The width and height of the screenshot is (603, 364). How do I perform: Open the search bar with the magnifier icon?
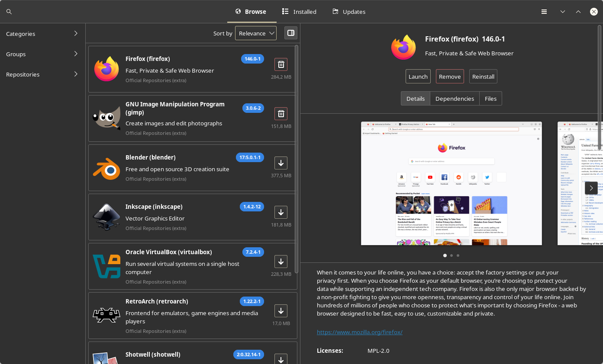point(9,11)
